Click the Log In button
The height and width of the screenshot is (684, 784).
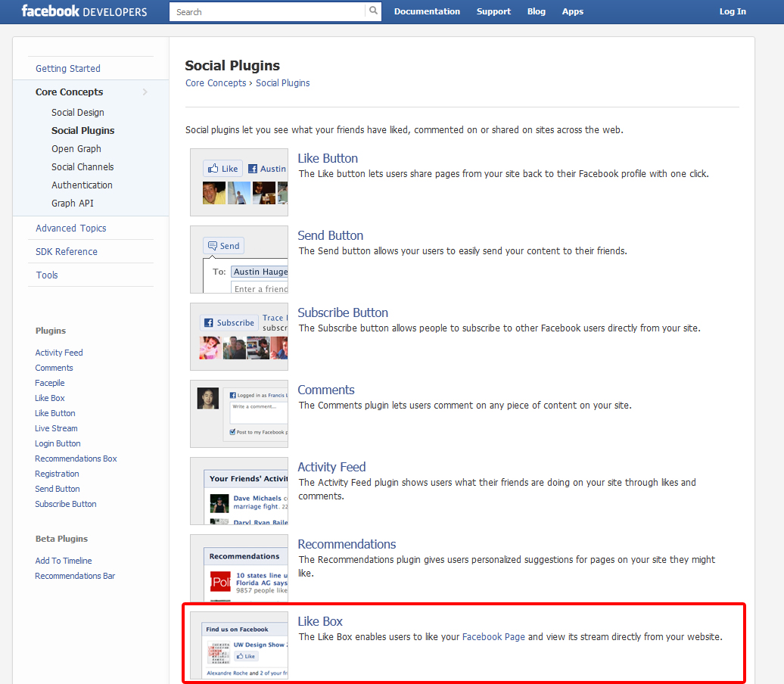point(733,11)
